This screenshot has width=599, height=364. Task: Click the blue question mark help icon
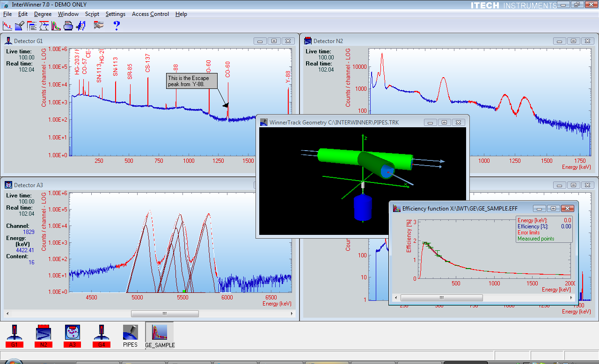pyautogui.click(x=117, y=26)
